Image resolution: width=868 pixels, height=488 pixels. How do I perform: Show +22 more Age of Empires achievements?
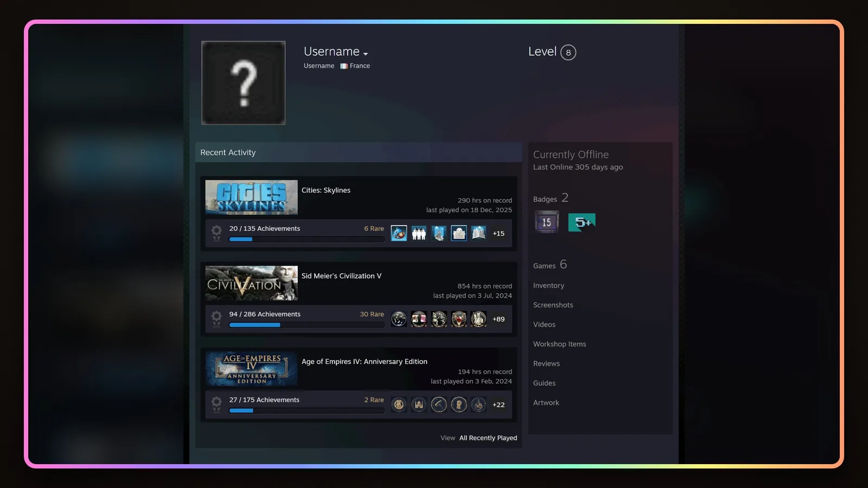point(499,405)
